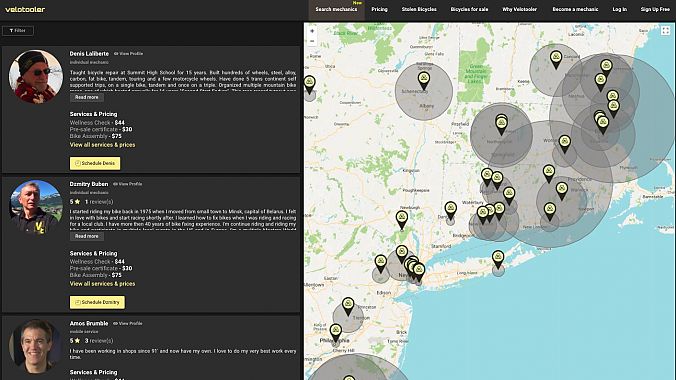
Task: Select the mechanic pin on Long Island
Action: (498, 259)
